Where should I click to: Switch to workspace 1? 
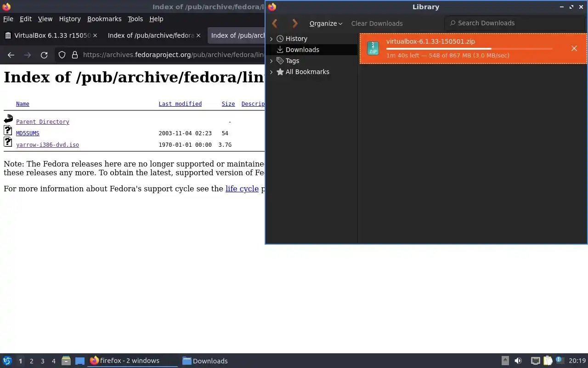point(20,361)
